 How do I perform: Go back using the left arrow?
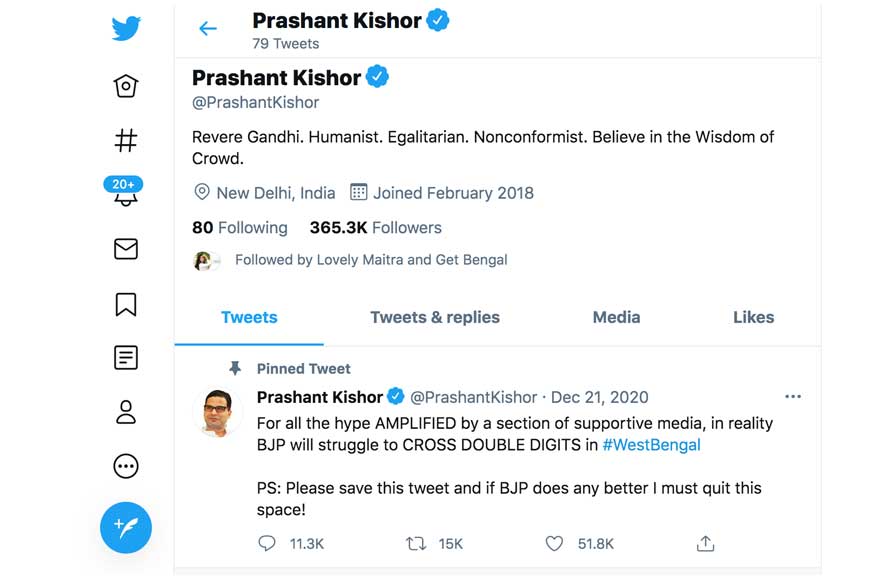pyautogui.click(x=208, y=29)
